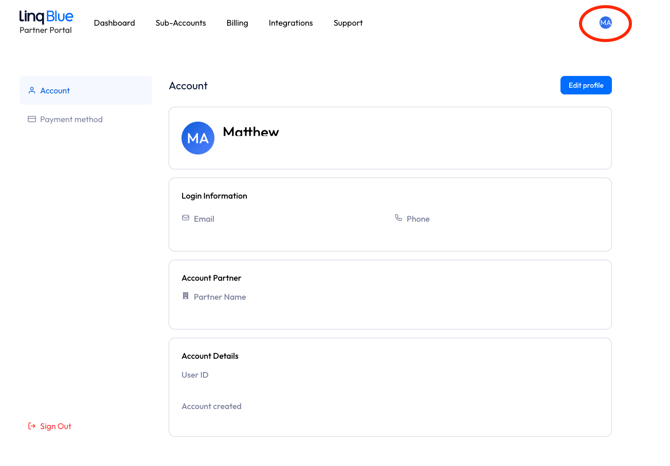Go to the Dashboard page
This screenshot has width=670, height=466.
(x=114, y=23)
